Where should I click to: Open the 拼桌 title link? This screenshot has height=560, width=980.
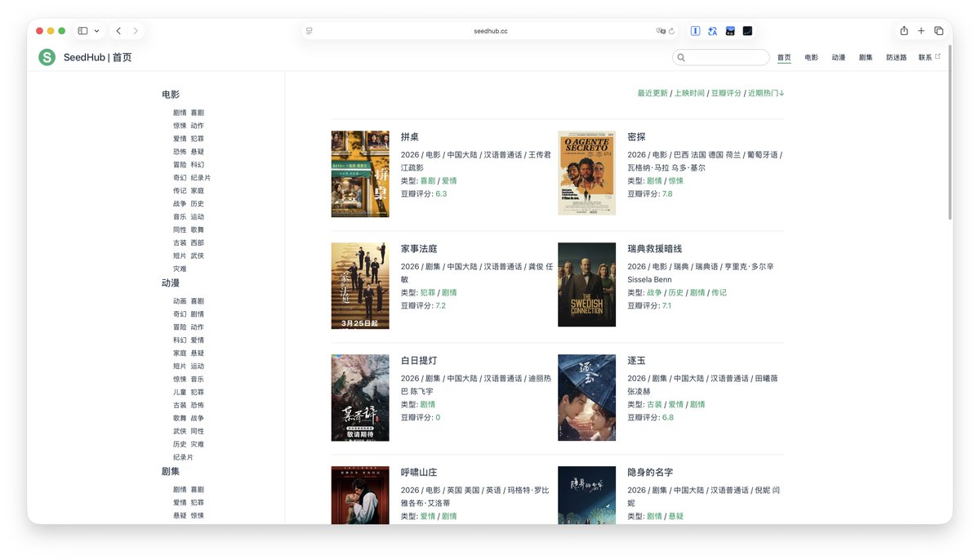coord(410,137)
